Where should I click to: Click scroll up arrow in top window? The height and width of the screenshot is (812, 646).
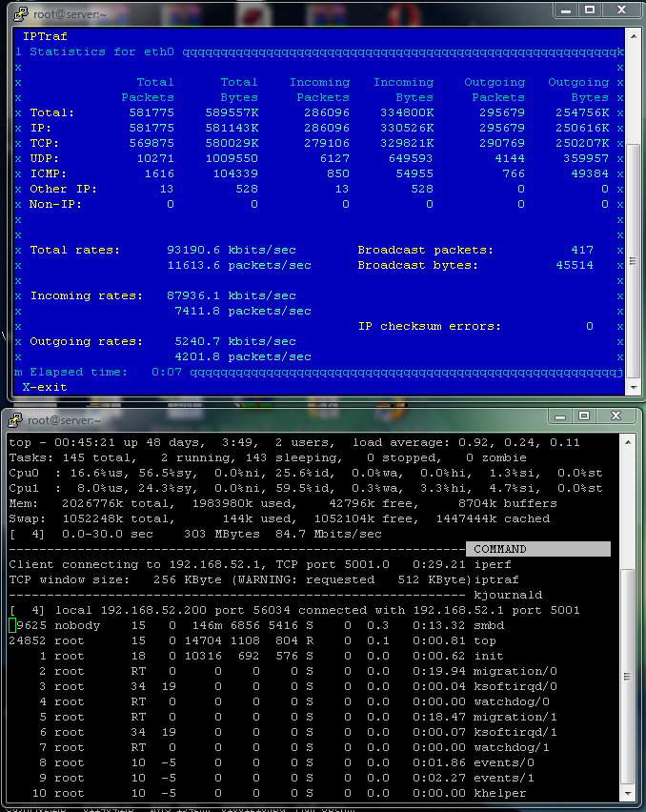[x=627, y=442]
